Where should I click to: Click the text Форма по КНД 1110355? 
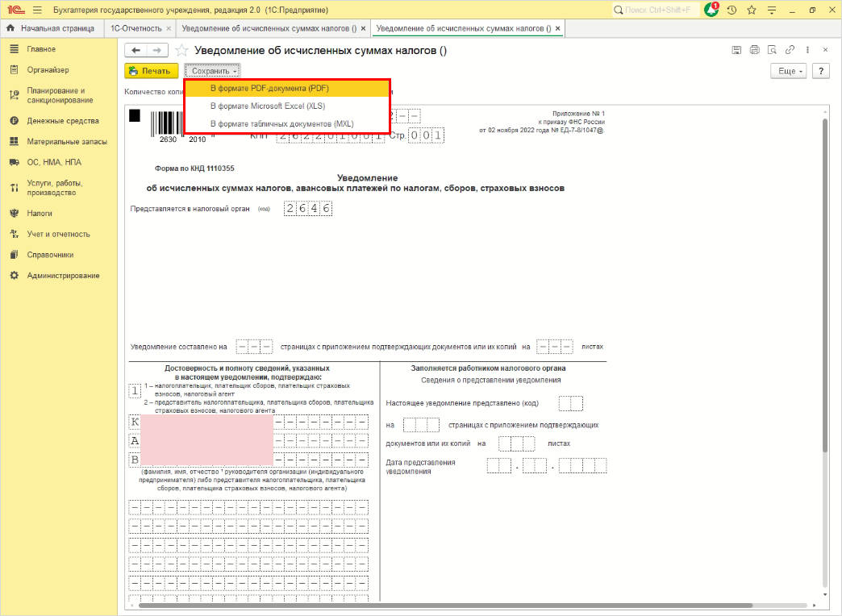[194, 168]
